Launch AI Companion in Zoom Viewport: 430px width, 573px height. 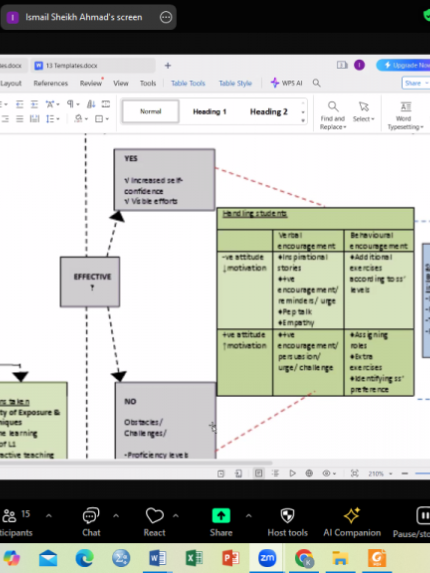tap(352, 521)
